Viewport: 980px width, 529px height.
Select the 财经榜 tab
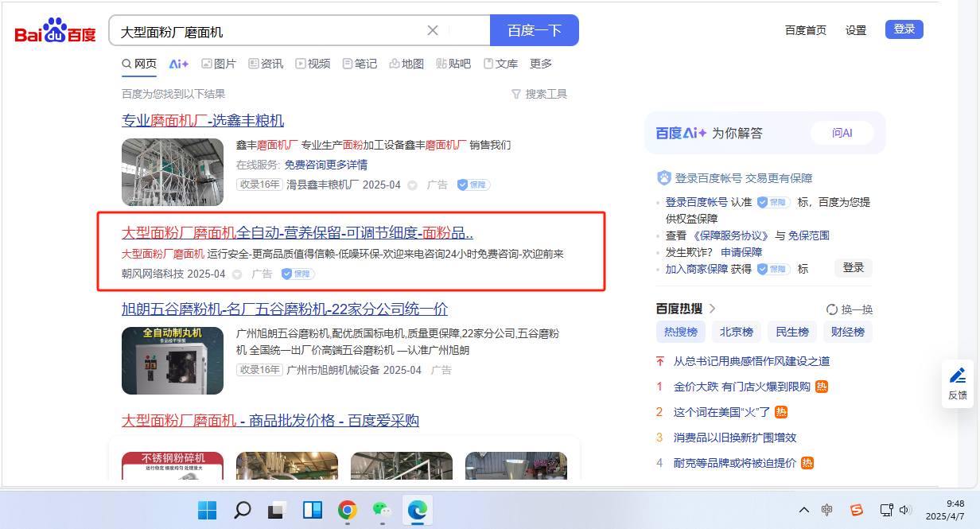pos(848,332)
